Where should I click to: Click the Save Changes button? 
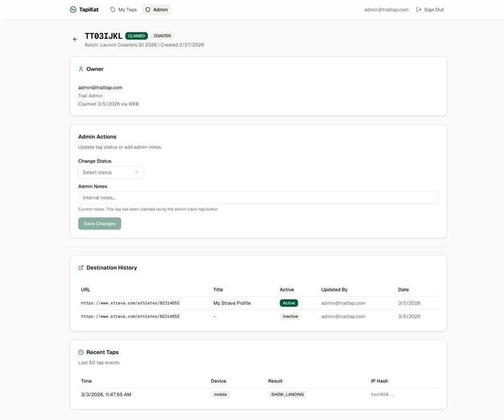100,224
